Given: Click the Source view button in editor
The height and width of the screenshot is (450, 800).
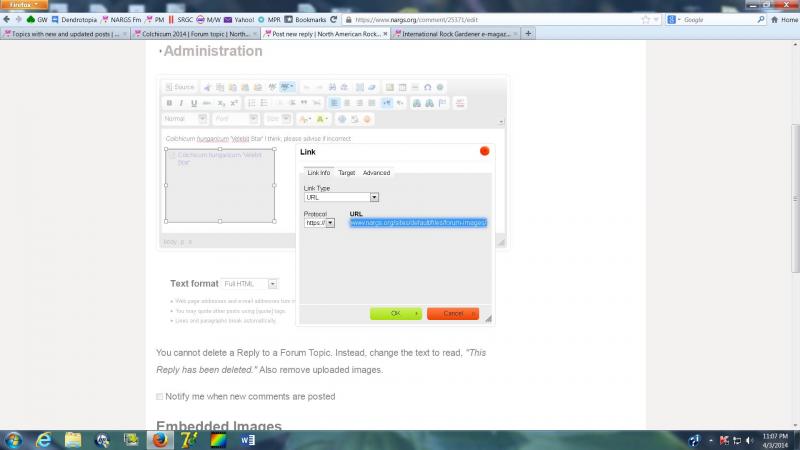Looking at the screenshot, I should pos(181,87).
